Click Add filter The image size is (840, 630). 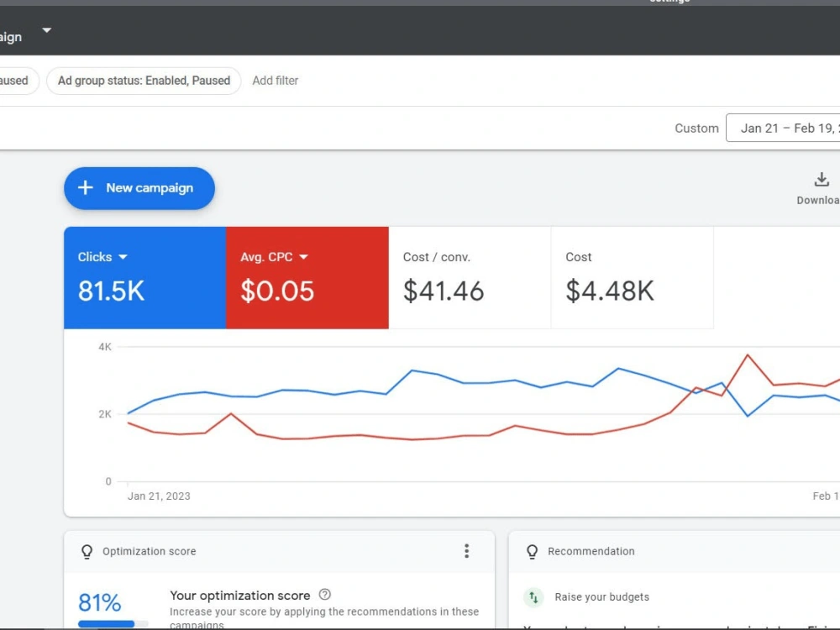(275, 81)
